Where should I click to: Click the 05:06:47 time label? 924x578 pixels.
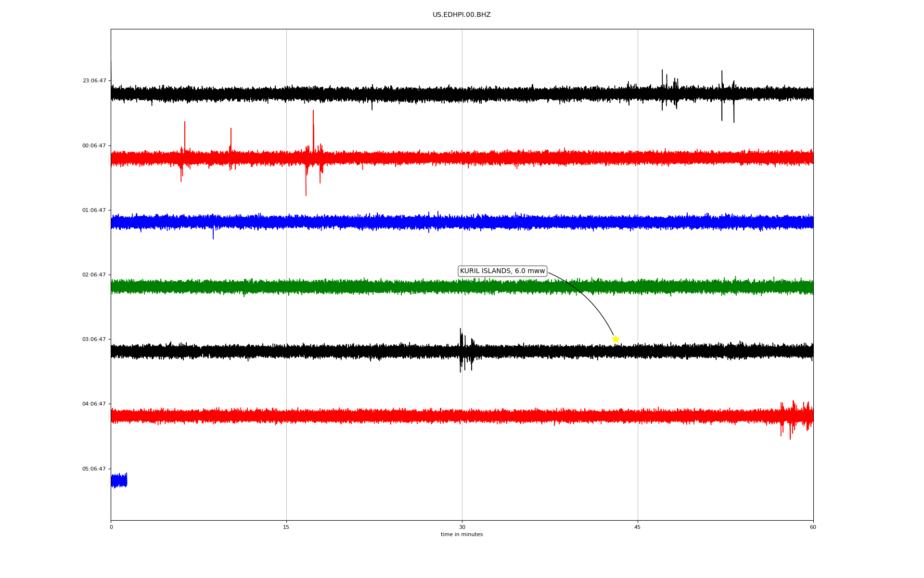click(x=94, y=469)
